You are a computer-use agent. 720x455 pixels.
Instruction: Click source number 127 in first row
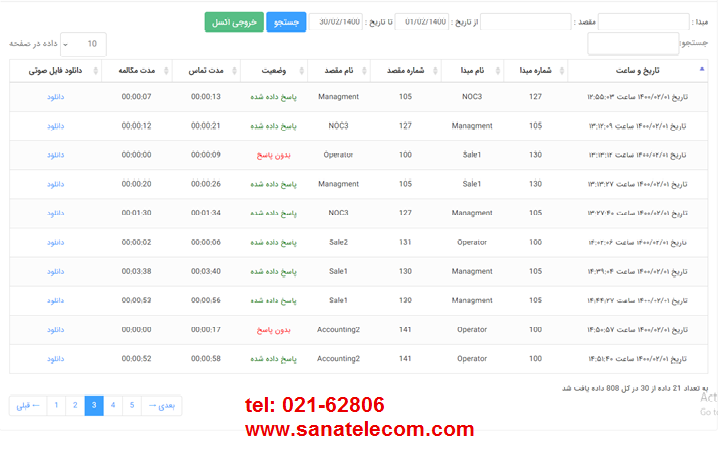click(x=535, y=97)
